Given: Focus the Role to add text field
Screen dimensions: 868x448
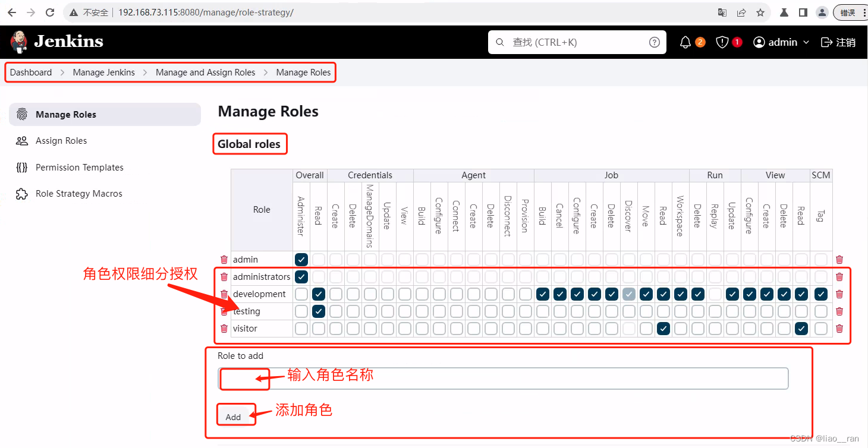Looking at the screenshot, I should 503,378.
